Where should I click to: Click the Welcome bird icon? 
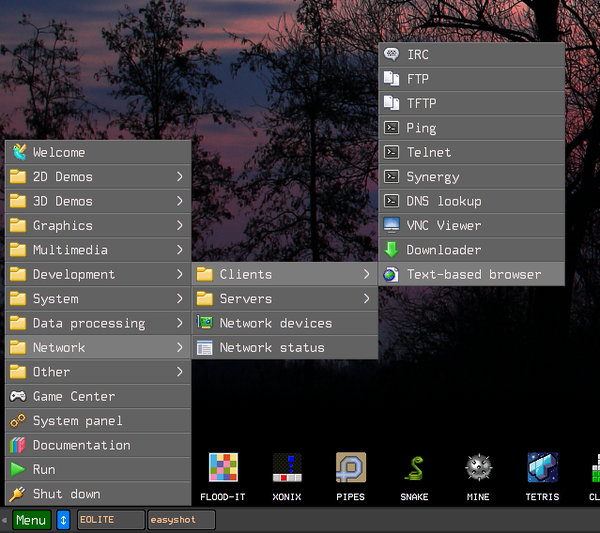click(x=19, y=152)
